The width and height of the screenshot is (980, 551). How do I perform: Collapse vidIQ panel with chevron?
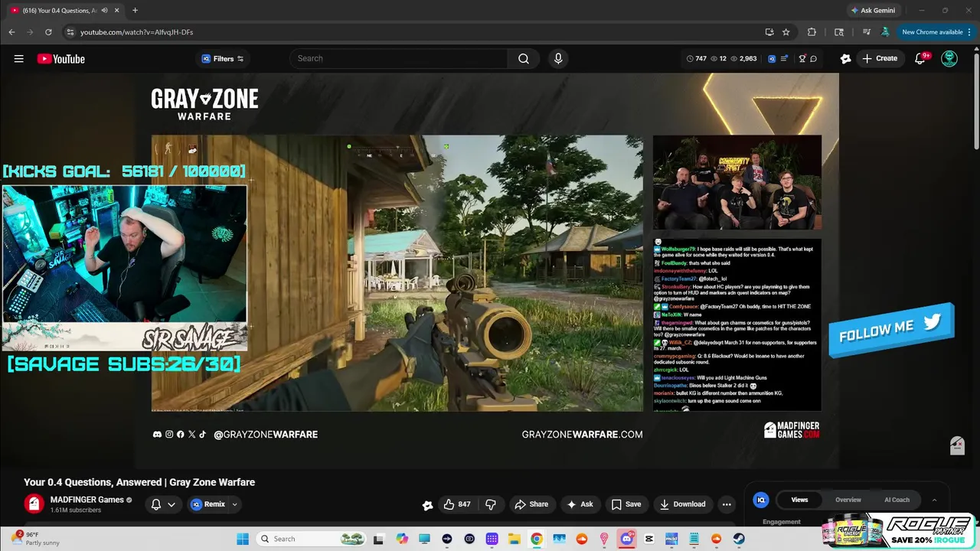pyautogui.click(x=934, y=500)
